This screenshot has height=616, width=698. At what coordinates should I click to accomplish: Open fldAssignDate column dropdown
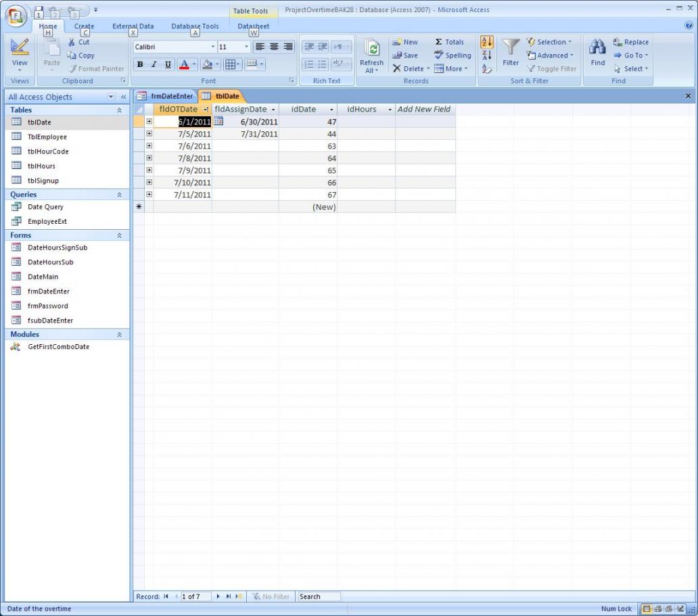click(x=273, y=110)
